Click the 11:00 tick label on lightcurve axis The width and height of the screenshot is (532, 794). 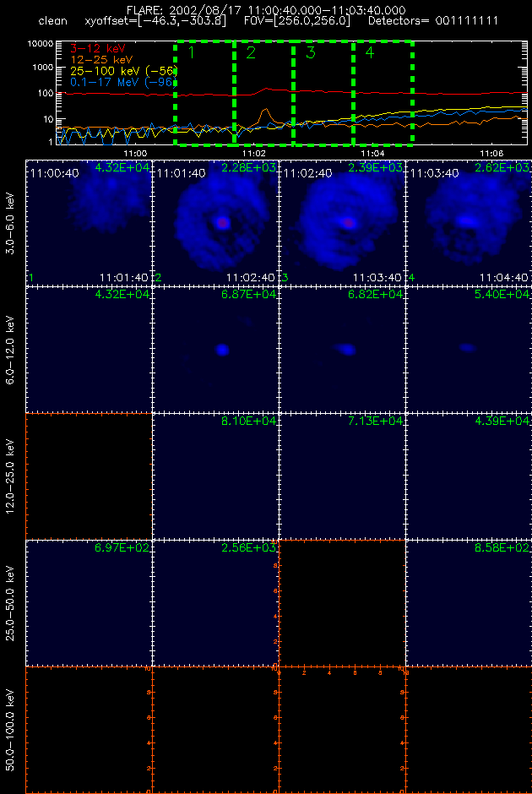click(134, 152)
